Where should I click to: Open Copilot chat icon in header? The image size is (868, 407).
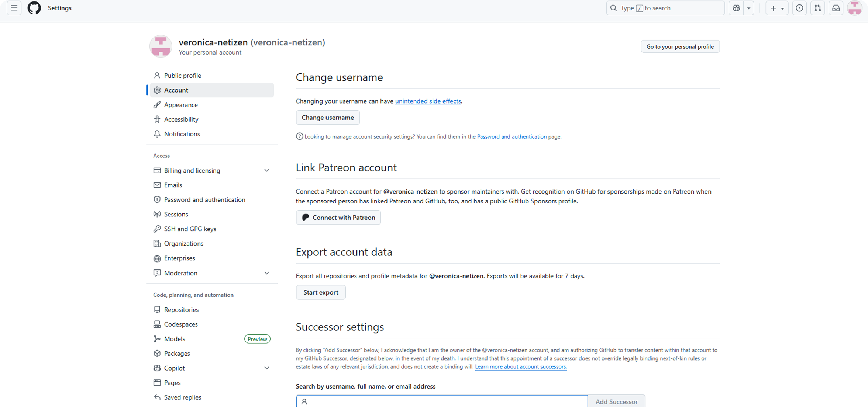coord(736,8)
